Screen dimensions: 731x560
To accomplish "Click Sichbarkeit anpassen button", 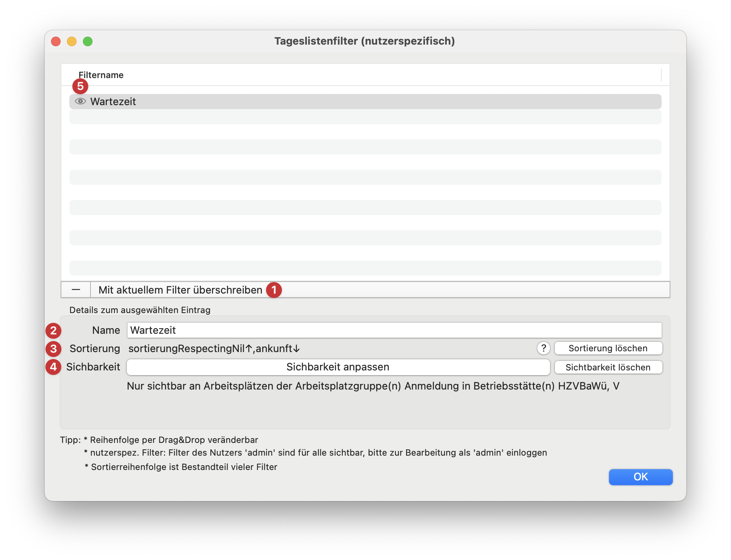I will click(338, 367).
